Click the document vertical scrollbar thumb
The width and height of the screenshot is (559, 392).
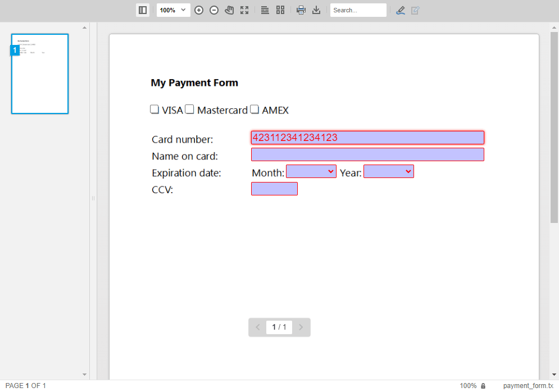554,127
